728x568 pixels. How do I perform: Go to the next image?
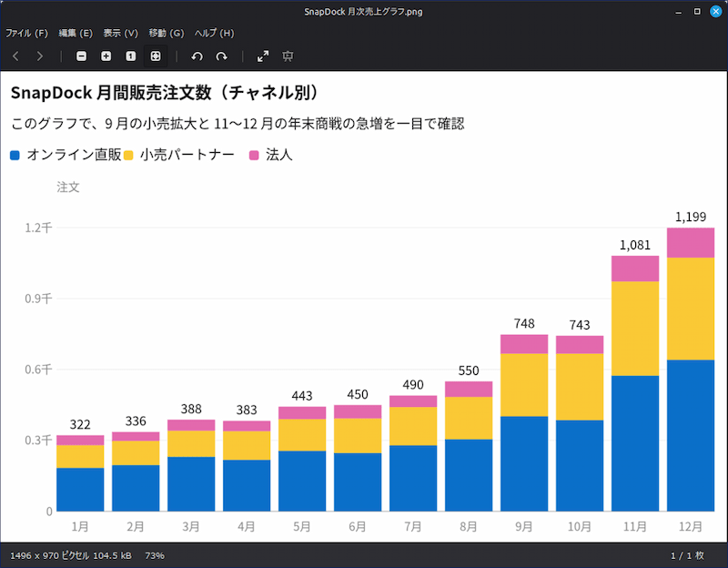point(40,56)
